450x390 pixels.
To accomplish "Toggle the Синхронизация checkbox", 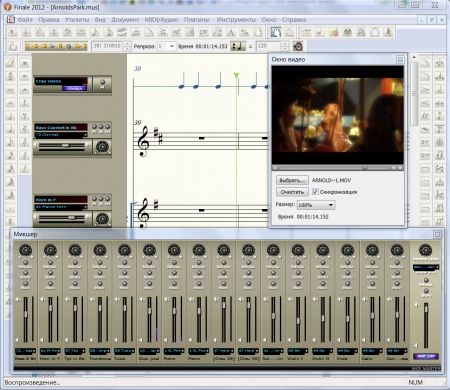I will (315, 192).
